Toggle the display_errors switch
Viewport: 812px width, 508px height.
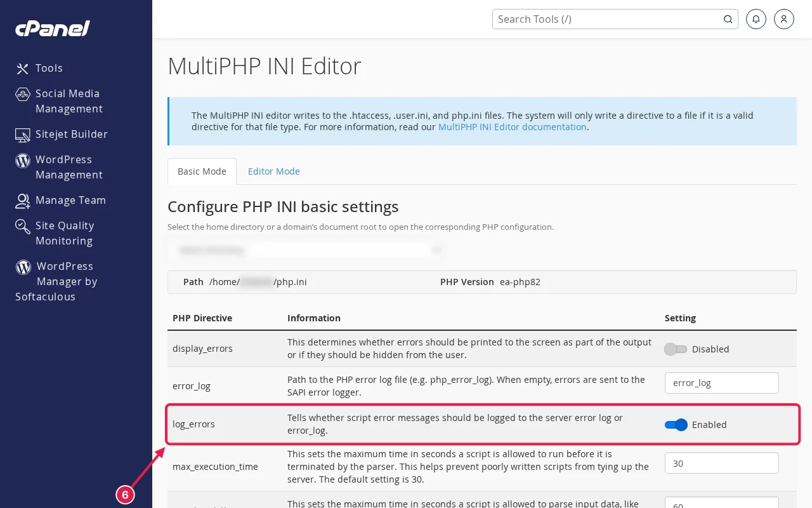(x=676, y=349)
